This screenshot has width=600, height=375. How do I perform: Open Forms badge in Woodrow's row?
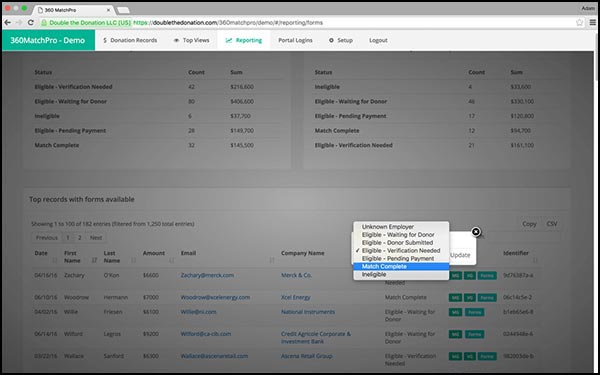487,297
